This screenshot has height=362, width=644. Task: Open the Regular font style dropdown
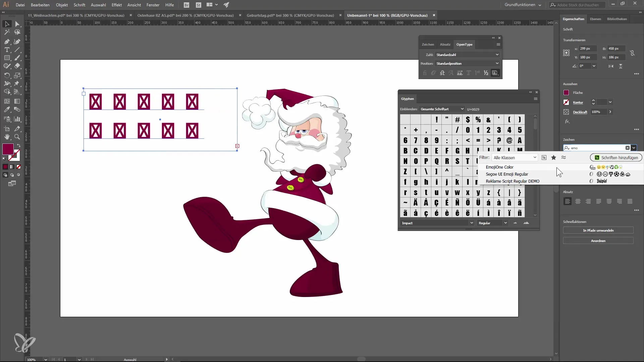pyautogui.click(x=493, y=223)
